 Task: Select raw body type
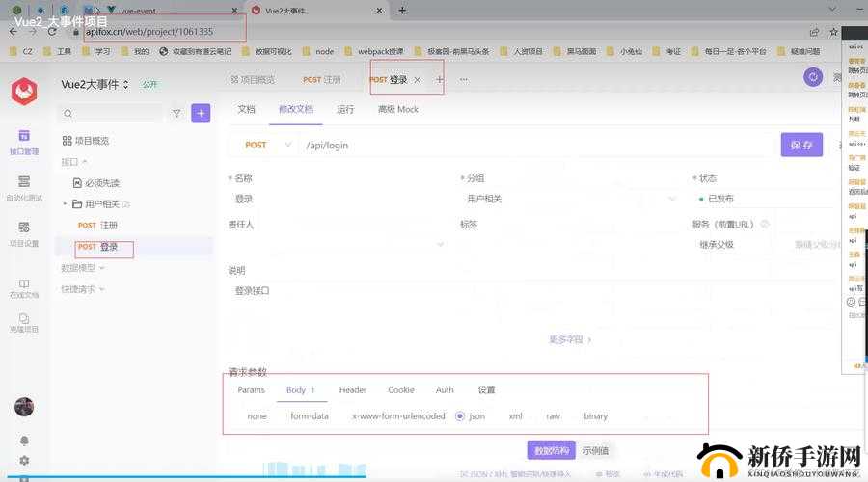coord(553,416)
